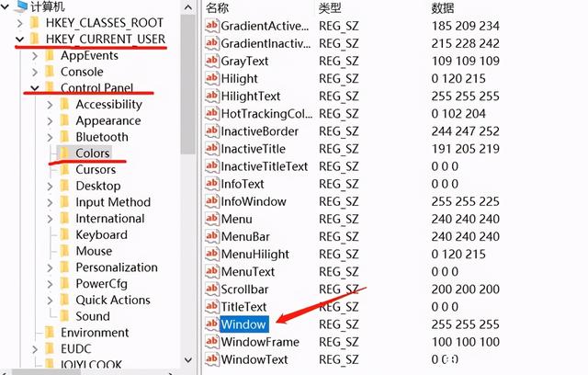Screen dimensions: 588x375
Task: Select the Colors tree key
Action: (92, 153)
